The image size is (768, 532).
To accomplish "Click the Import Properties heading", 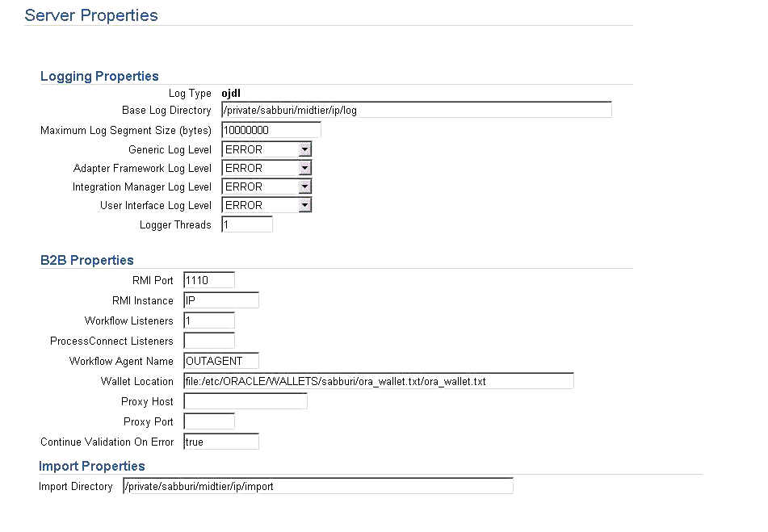I will click(x=92, y=466).
